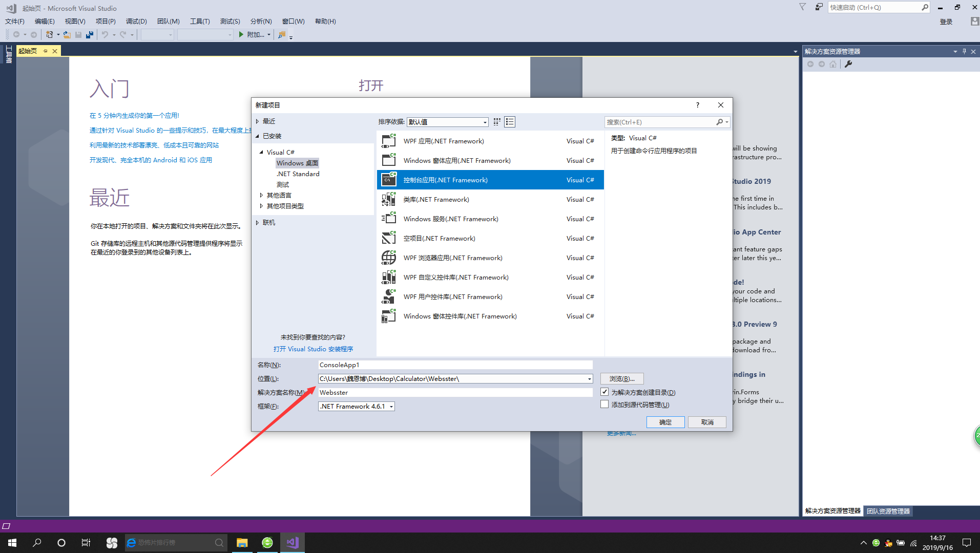980x553 pixels.
Task: Click the Solution Explorer home icon
Action: pos(833,64)
